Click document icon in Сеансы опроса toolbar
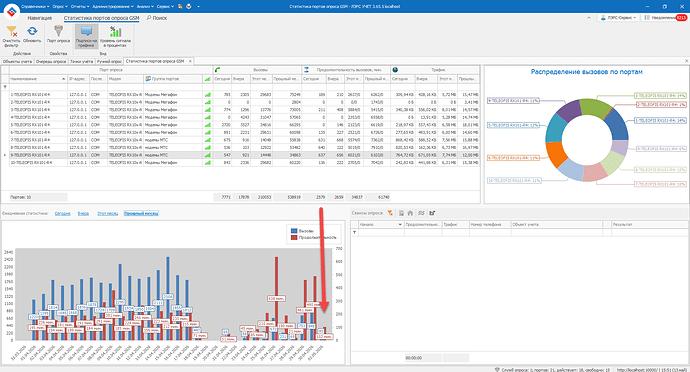690x372 pixels. 401,213
